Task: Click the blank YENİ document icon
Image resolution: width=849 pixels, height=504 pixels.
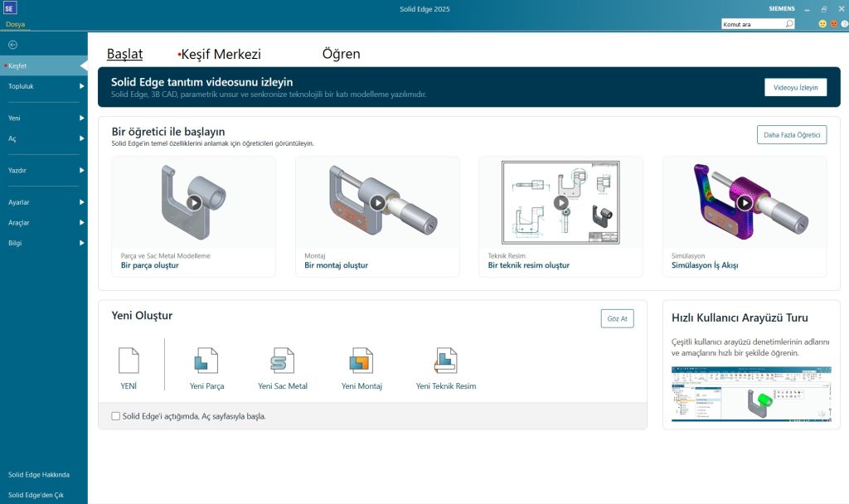Action: coord(129,361)
